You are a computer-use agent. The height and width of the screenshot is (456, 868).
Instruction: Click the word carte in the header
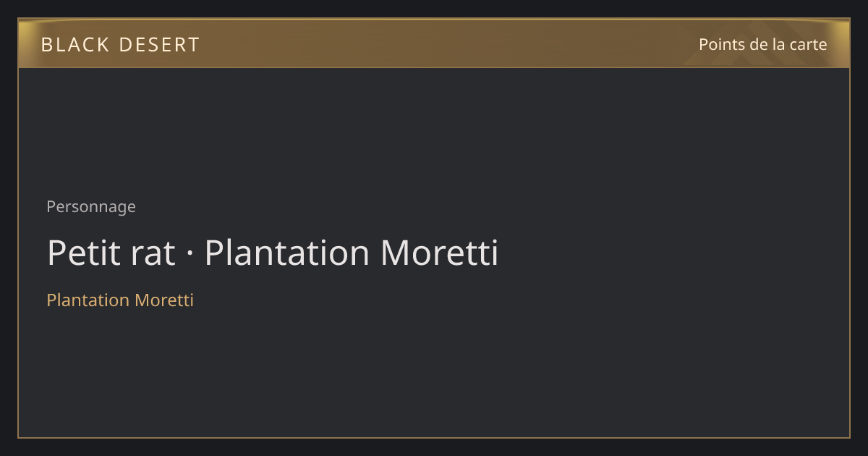(x=808, y=44)
